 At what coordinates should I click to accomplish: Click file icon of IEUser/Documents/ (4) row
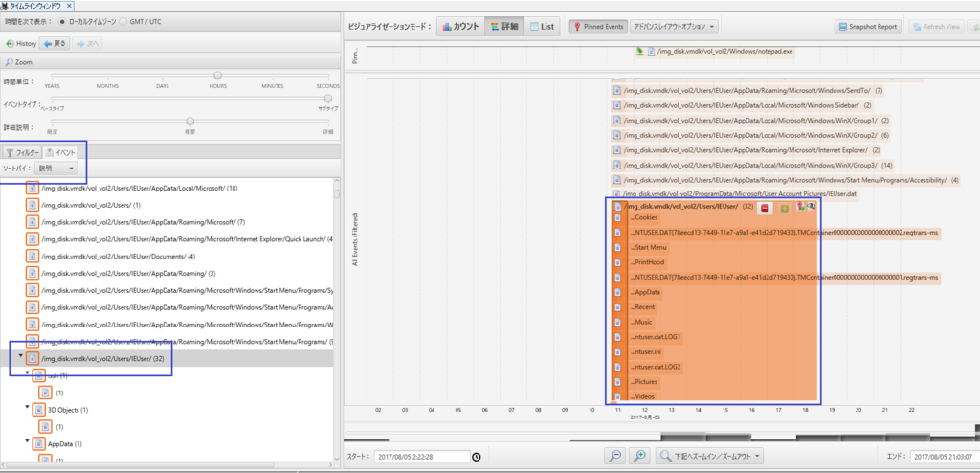pos(33,256)
